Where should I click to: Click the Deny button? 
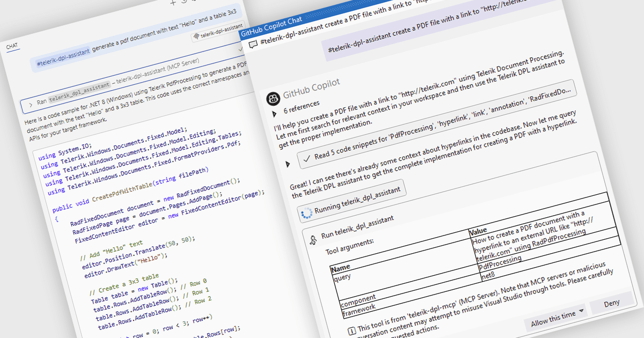pos(611,304)
